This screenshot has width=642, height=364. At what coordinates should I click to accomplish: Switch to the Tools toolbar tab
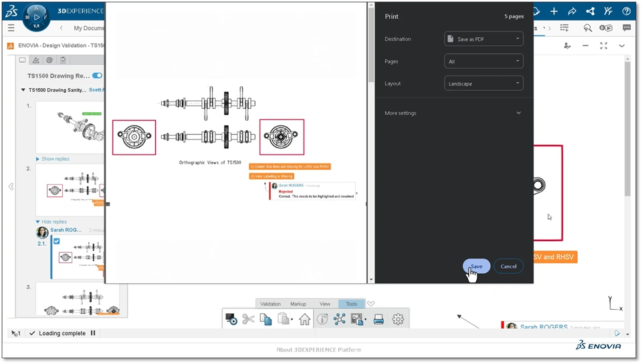(351, 304)
